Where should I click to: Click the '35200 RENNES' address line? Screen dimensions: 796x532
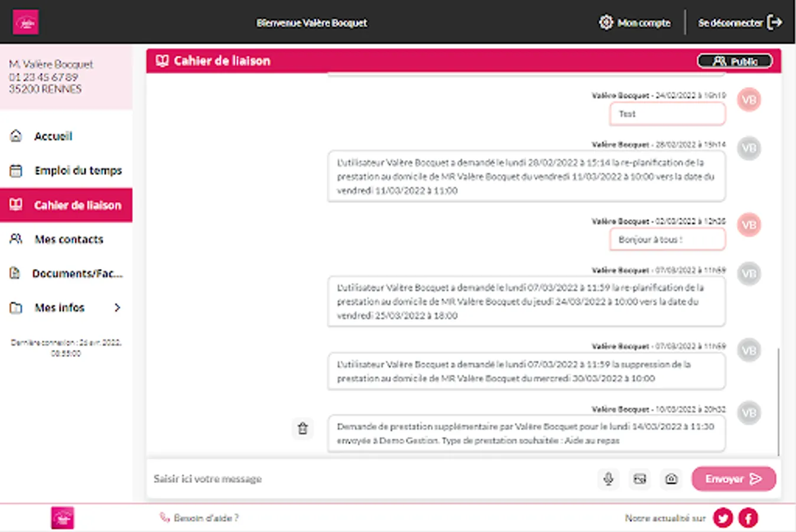(45, 89)
